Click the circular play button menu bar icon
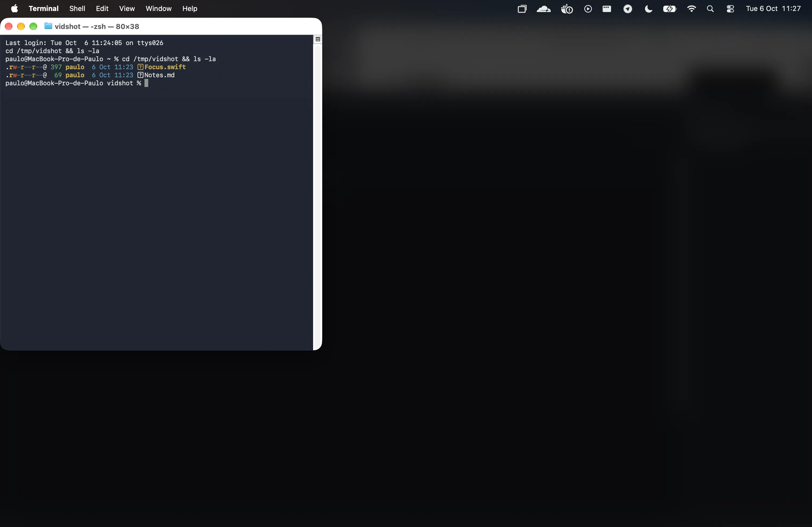812x527 pixels. [x=588, y=9]
